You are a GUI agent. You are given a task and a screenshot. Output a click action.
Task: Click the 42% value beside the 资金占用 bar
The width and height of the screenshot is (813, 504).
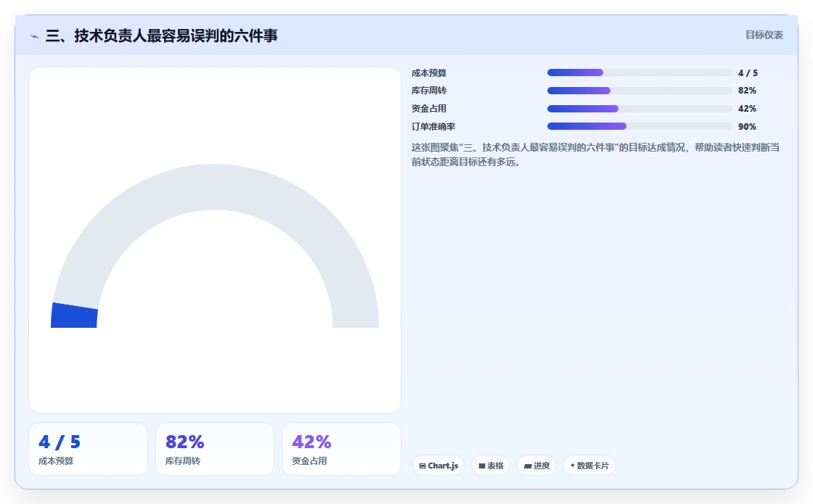pyautogui.click(x=747, y=109)
